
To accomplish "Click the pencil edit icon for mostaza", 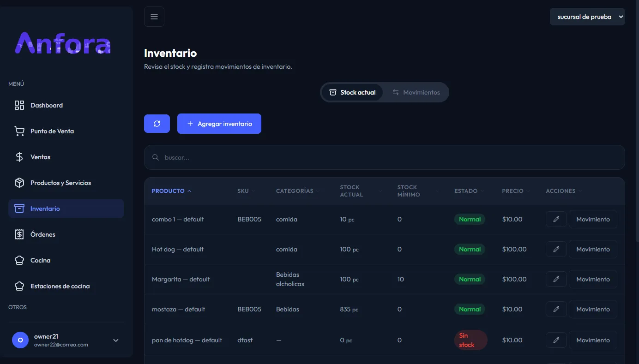I will [556, 309].
